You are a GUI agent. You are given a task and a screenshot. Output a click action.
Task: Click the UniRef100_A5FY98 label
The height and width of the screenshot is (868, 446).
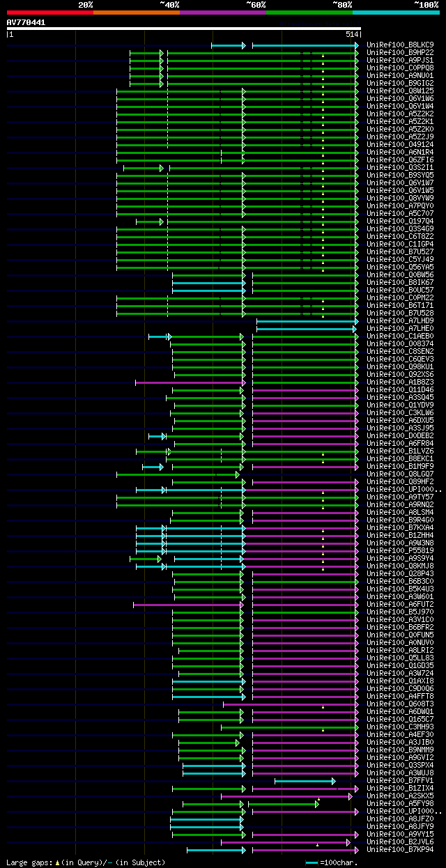(x=400, y=803)
